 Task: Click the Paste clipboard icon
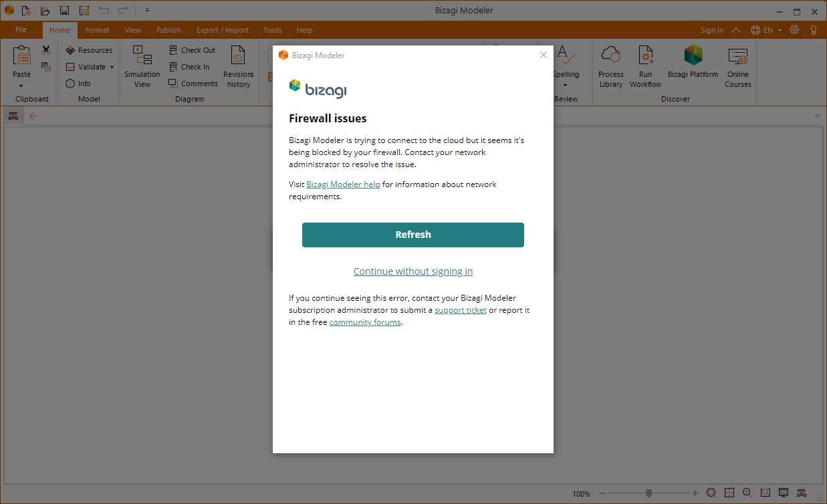click(21, 56)
